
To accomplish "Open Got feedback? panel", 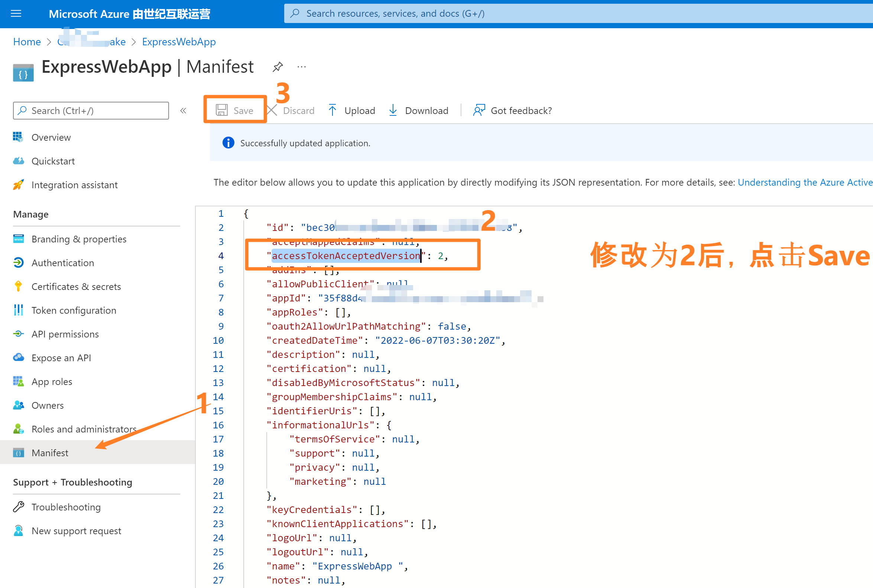I will [513, 111].
